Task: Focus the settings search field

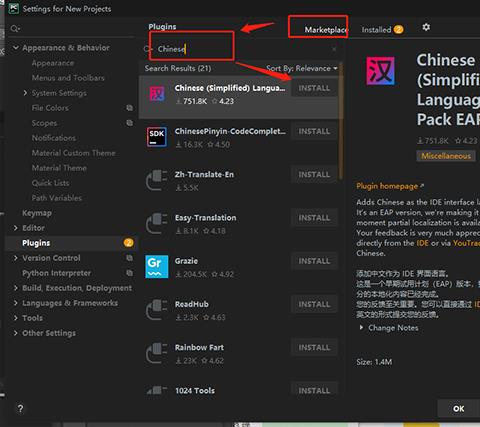Action: pos(72,29)
